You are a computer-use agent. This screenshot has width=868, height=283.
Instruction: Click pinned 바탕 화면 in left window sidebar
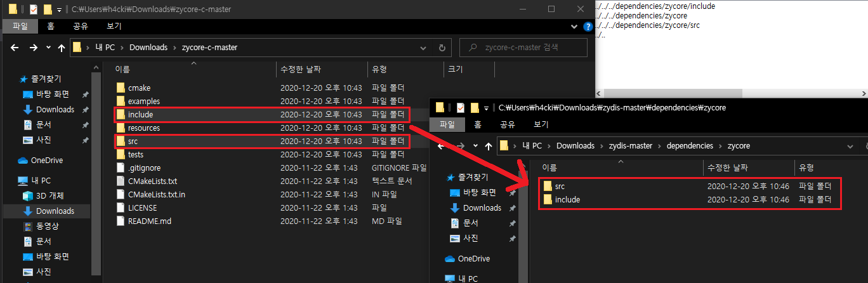(x=48, y=94)
